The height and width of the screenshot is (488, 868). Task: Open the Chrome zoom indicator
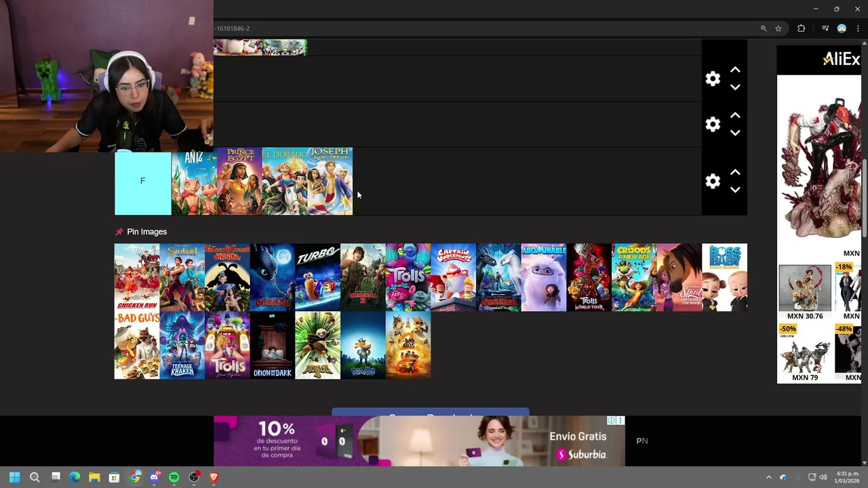point(764,28)
